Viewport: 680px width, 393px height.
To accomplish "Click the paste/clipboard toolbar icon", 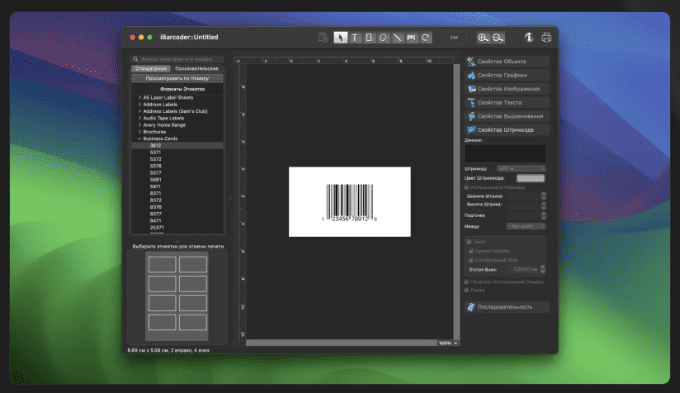I will (323, 37).
